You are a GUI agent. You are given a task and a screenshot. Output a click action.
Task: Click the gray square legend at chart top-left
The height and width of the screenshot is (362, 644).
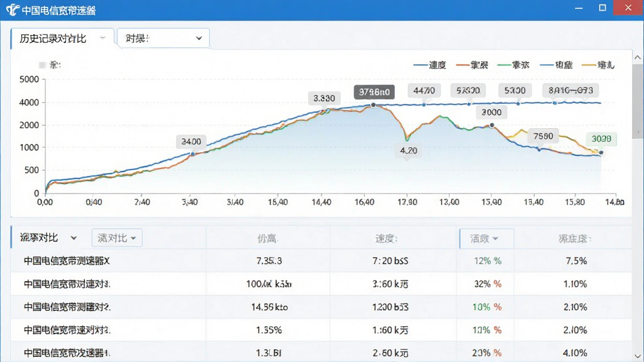click(42, 65)
